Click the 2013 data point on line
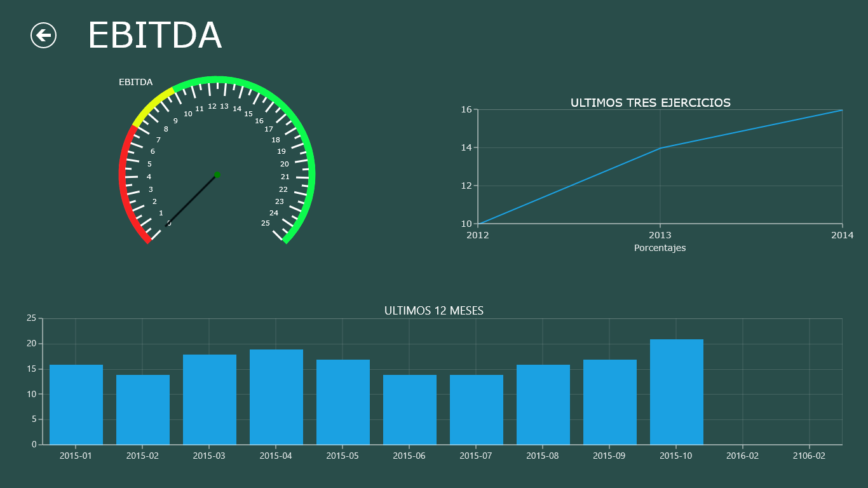 click(660, 148)
